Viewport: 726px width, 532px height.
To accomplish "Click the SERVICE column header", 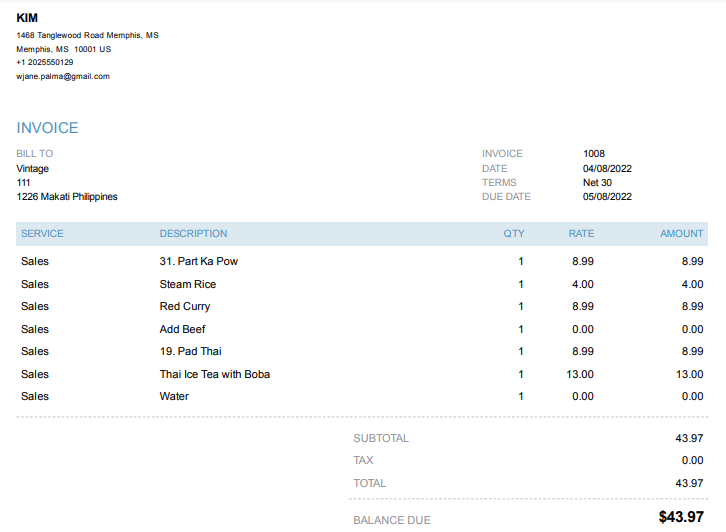I will [x=42, y=233].
